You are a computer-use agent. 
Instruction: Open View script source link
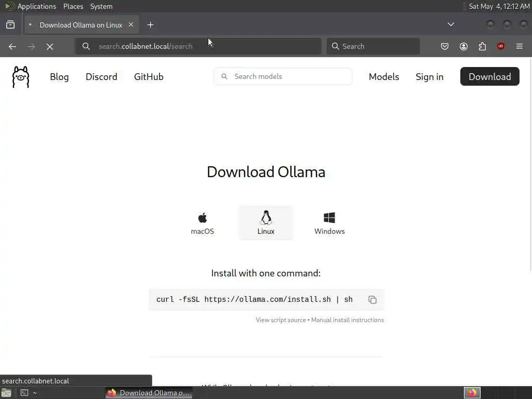pyautogui.click(x=281, y=320)
